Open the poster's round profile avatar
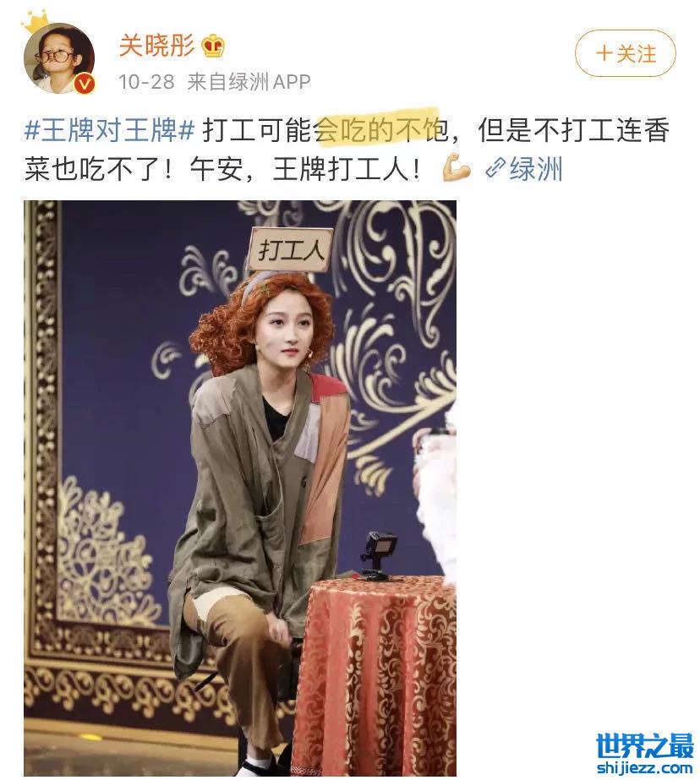Screen dimensions: 700x780 pyautogui.click(x=58, y=57)
